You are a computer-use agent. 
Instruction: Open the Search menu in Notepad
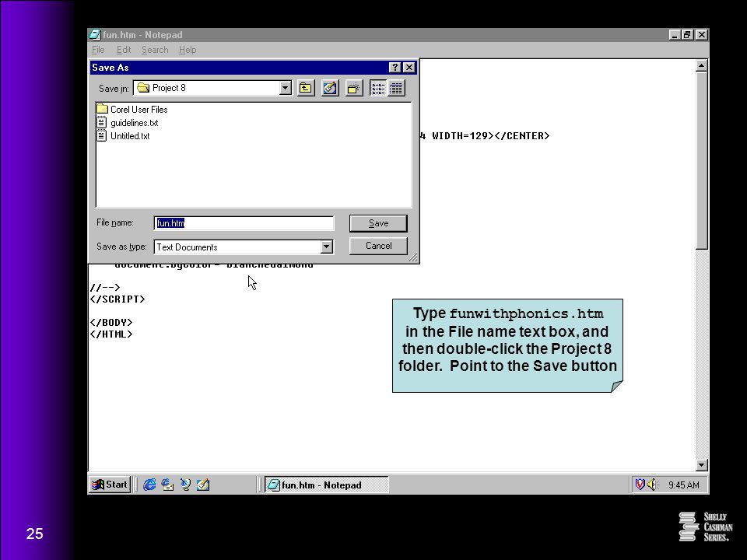155,50
